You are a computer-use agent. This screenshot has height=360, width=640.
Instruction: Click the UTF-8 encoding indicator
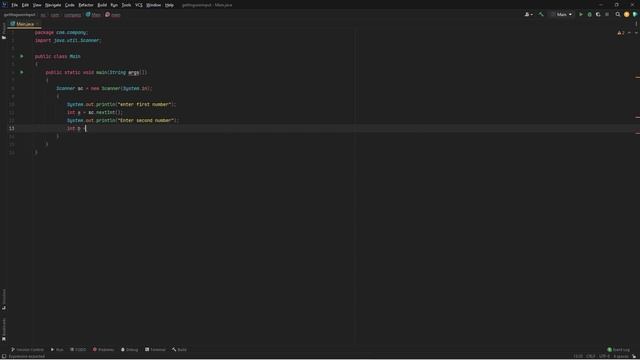[604, 357]
